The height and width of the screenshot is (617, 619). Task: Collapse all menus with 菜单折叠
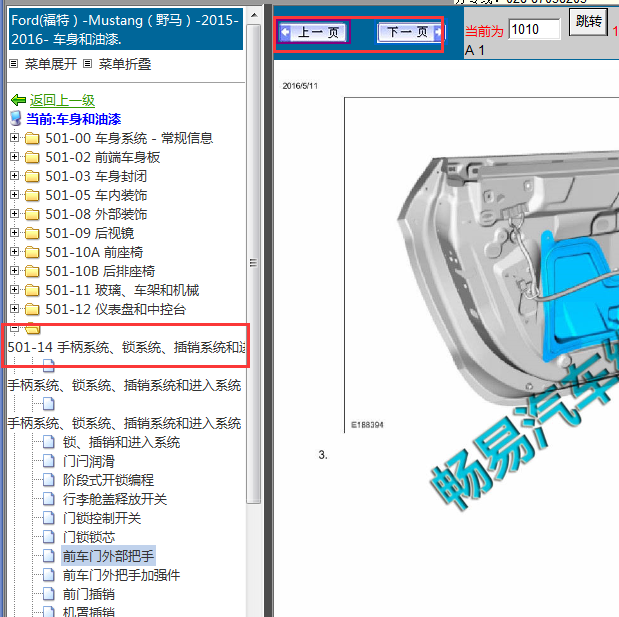(125, 64)
